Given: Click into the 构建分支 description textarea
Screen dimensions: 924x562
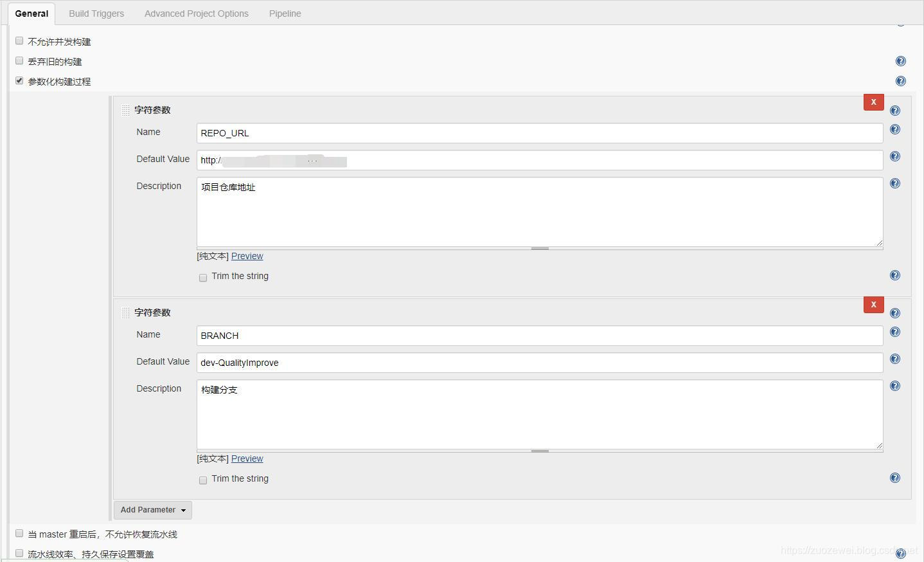Looking at the screenshot, I should pos(540,414).
